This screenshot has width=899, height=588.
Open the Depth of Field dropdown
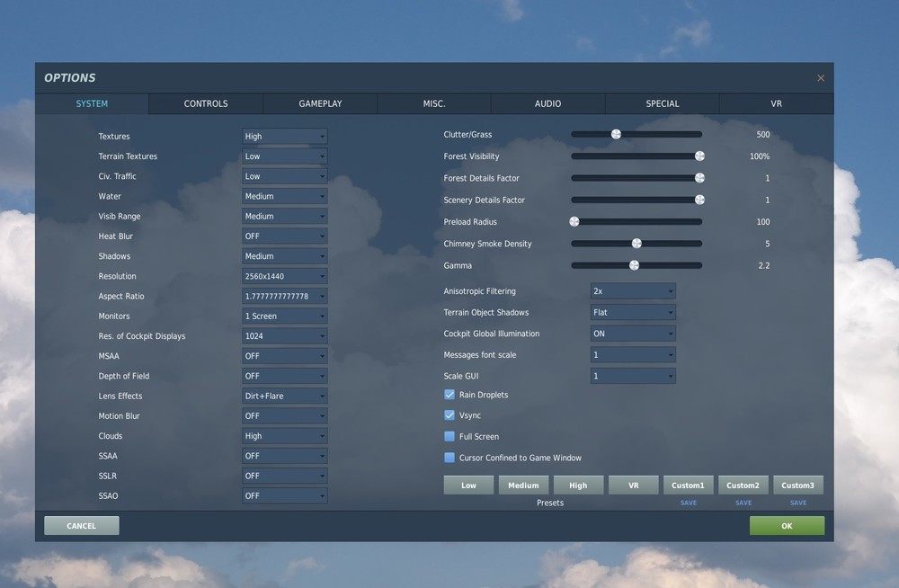[284, 377]
